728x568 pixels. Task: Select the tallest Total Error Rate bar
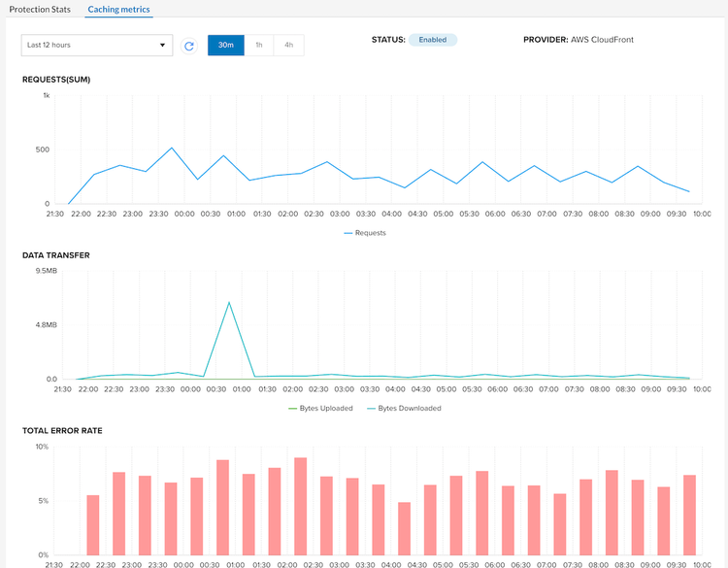point(300,506)
